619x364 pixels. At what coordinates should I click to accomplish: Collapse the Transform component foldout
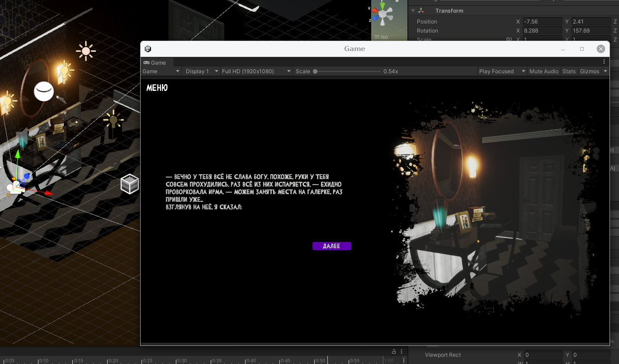[413, 11]
